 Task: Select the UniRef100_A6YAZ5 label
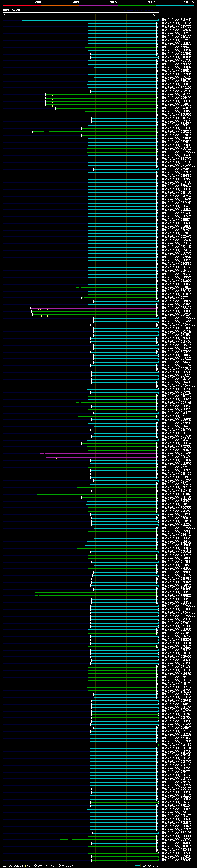pyautogui.click(x=177, y=135)
